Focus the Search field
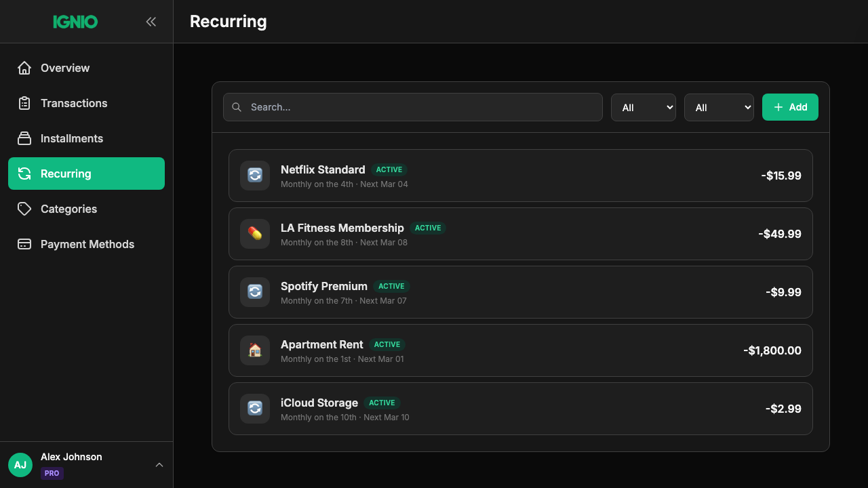 [x=413, y=107]
